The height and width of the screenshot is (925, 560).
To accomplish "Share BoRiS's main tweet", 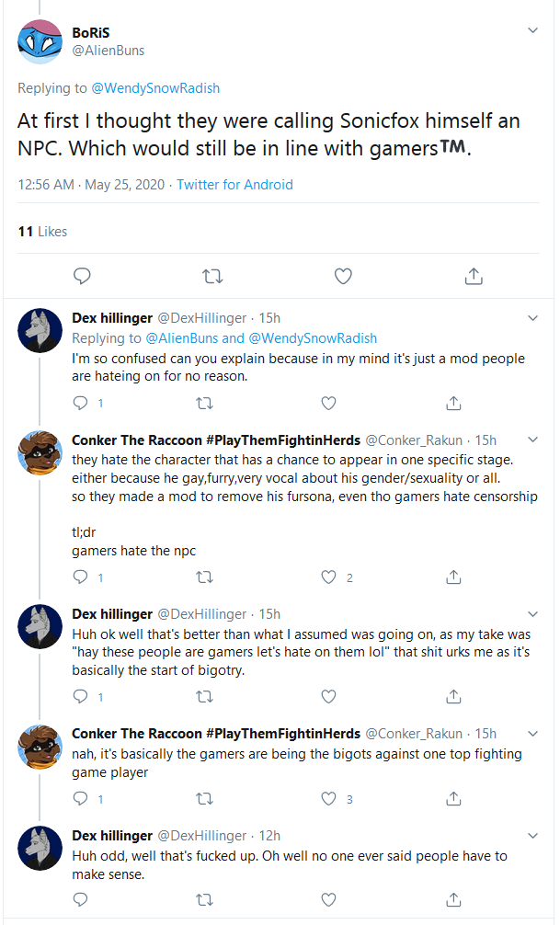I will click(x=474, y=276).
